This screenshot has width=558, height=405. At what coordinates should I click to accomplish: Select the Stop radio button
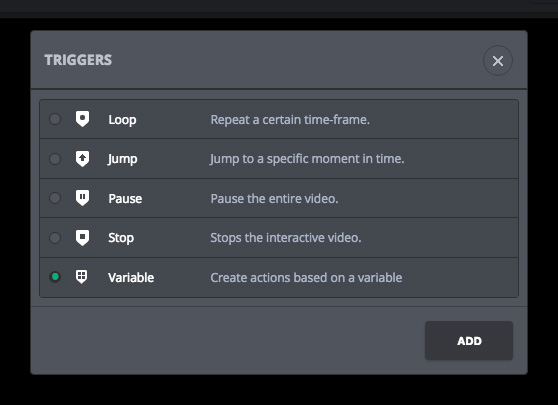[x=55, y=237]
